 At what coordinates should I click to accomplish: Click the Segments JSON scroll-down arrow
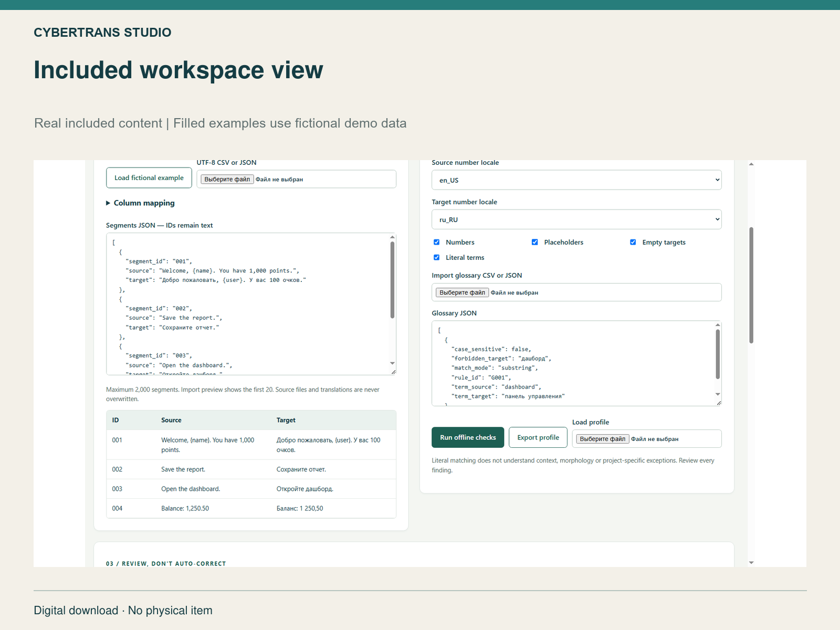point(392,363)
